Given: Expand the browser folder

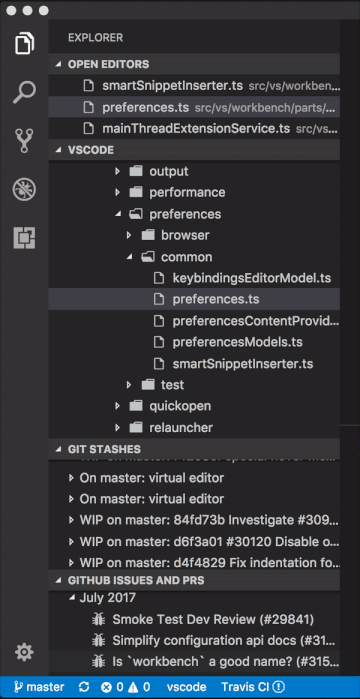Looking at the screenshot, I should tap(129, 235).
